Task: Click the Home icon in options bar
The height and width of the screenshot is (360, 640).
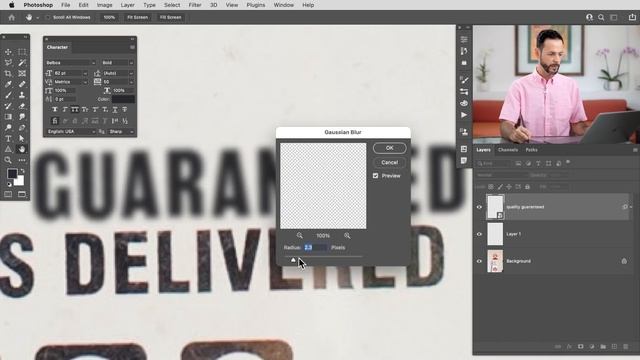Action: [x=11, y=18]
